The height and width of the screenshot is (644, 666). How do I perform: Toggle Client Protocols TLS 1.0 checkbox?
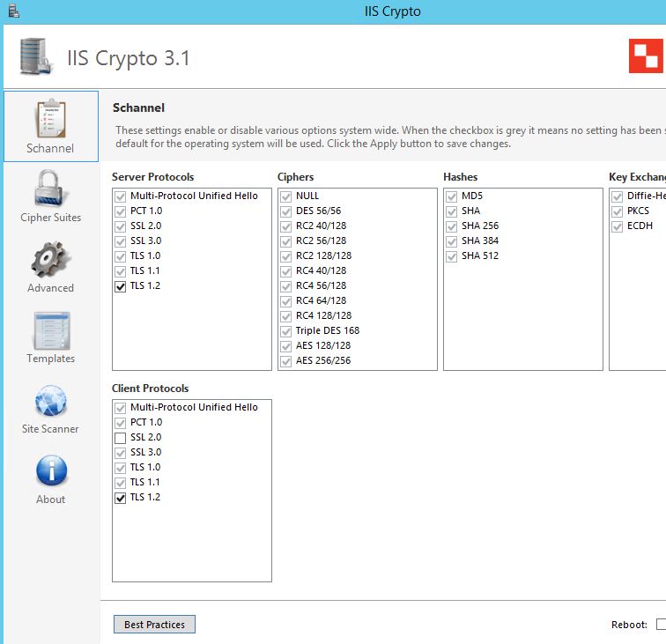tap(120, 468)
